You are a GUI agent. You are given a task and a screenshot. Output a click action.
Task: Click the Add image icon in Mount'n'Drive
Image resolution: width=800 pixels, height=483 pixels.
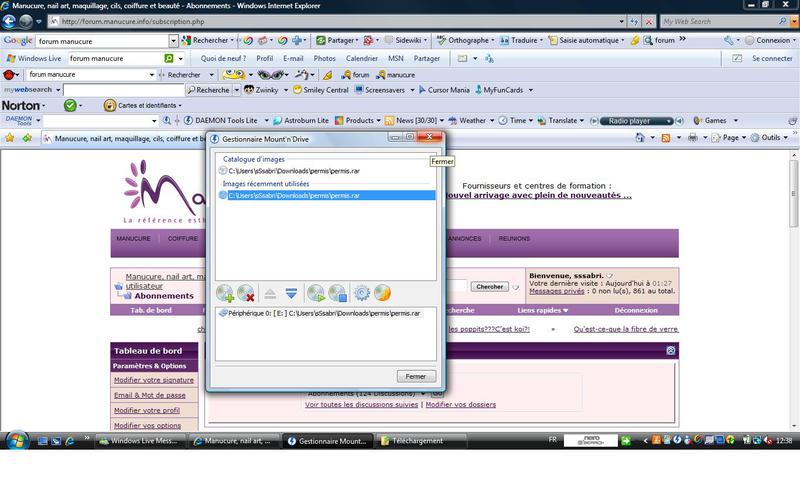click(x=225, y=293)
